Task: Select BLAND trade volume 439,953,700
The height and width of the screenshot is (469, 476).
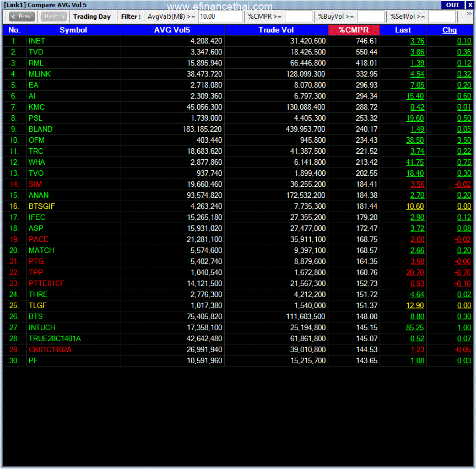Action: [x=305, y=129]
